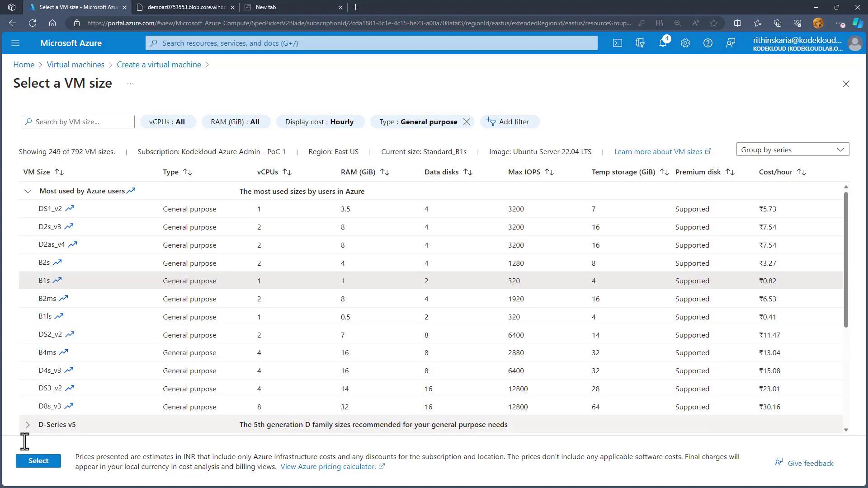This screenshot has width=868, height=488.
Task: Open the notifications bell icon
Action: pyautogui.click(x=663, y=43)
